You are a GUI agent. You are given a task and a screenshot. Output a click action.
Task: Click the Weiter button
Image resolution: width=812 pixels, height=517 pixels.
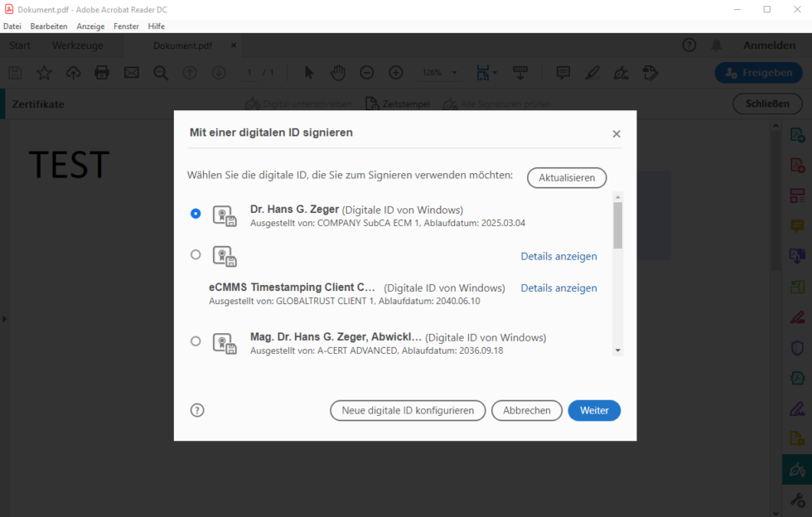[594, 410]
